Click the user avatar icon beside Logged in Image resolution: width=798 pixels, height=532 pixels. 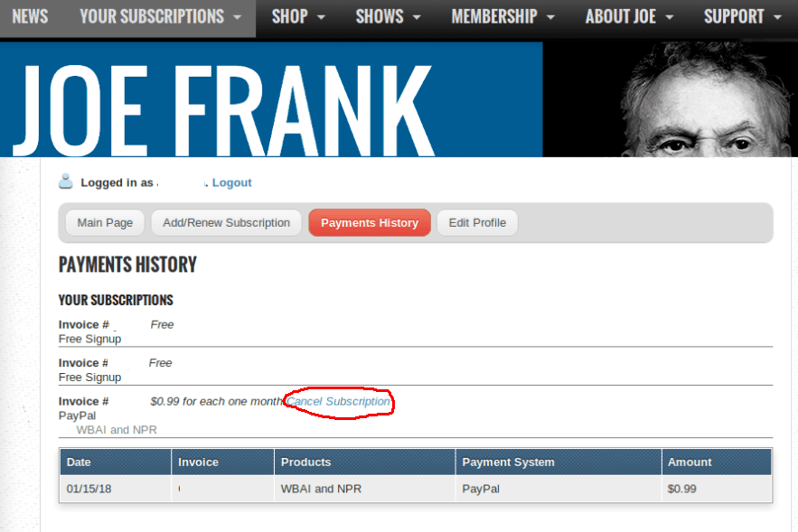[x=66, y=182]
